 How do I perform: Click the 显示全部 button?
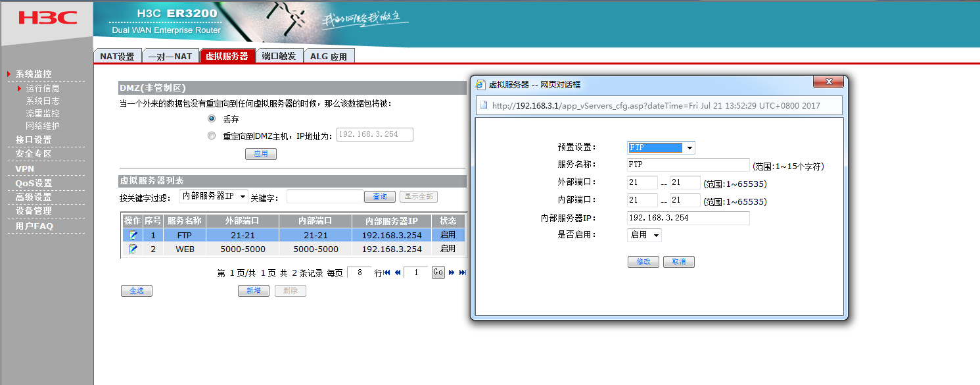coord(418,197)
